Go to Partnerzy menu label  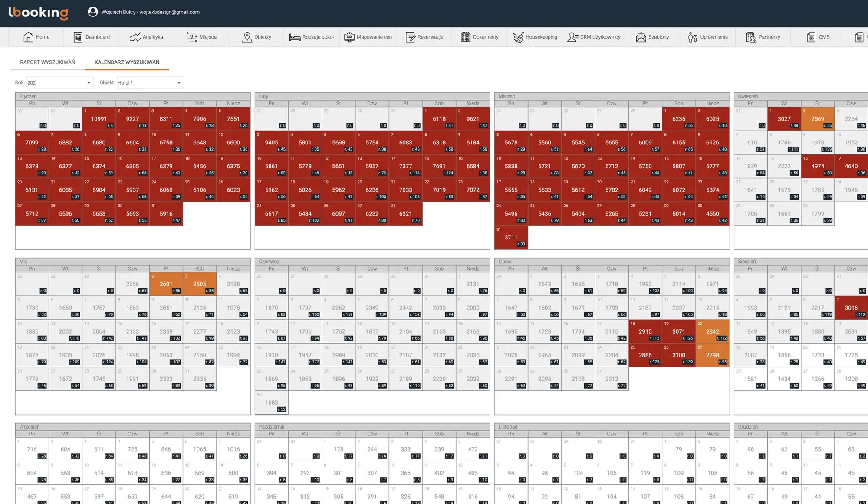click(769, 37)
